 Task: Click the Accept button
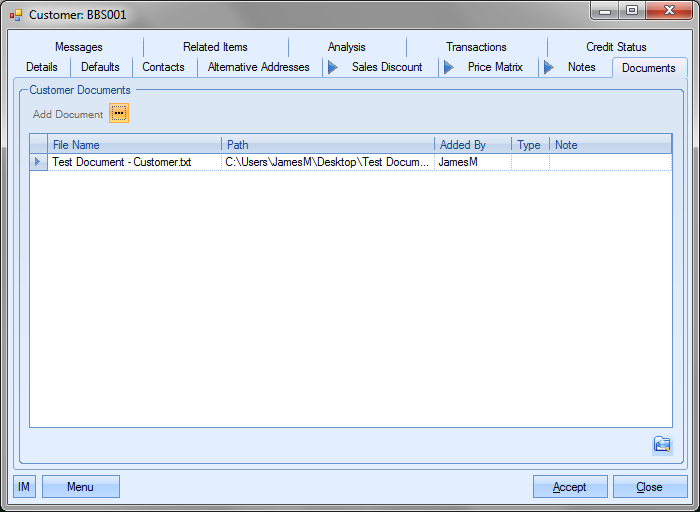coord(569,487)
